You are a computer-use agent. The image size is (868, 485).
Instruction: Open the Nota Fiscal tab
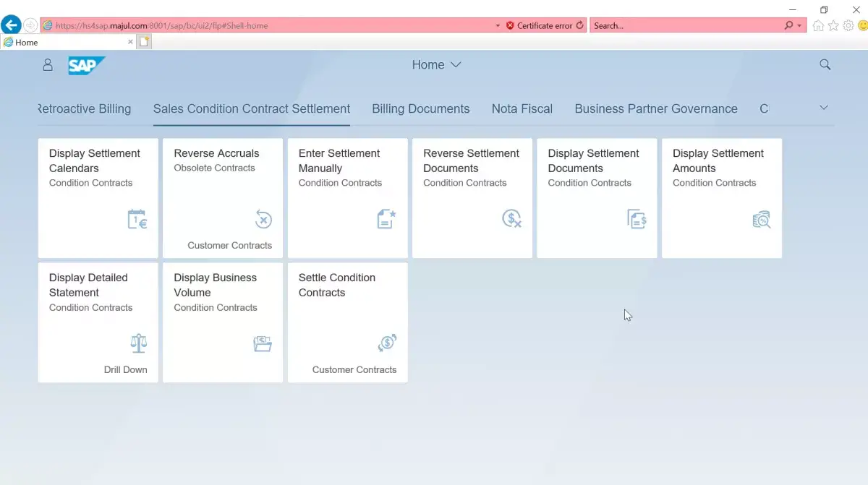point(522,109)
